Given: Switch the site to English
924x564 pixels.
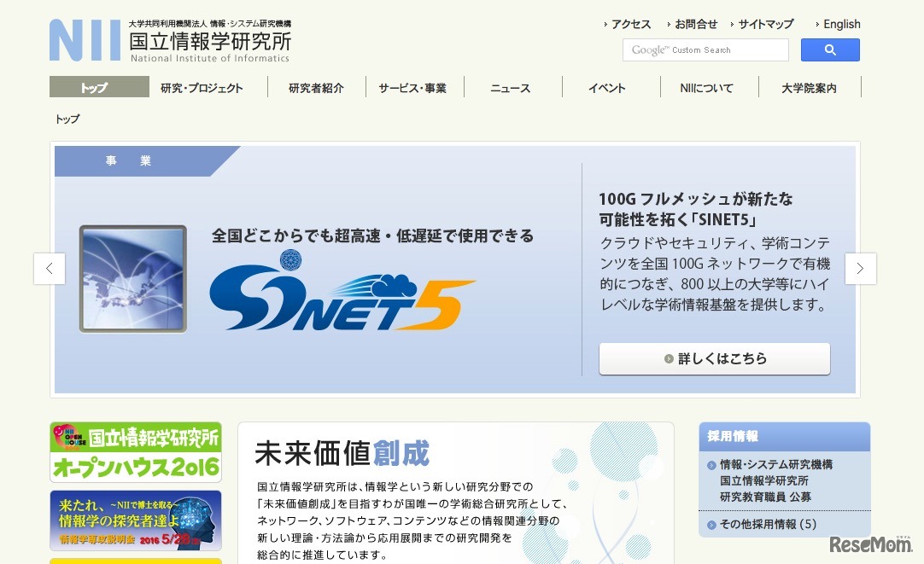Looking at the screenshot, I should click(x=842, y=24).
